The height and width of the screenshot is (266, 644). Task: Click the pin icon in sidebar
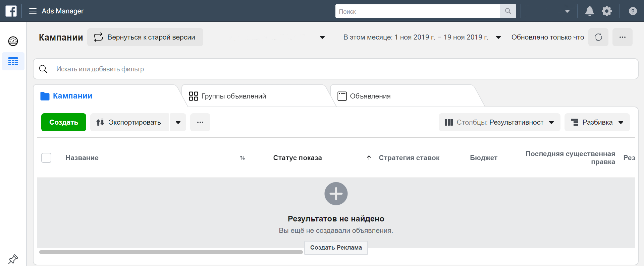pos(13,259)
